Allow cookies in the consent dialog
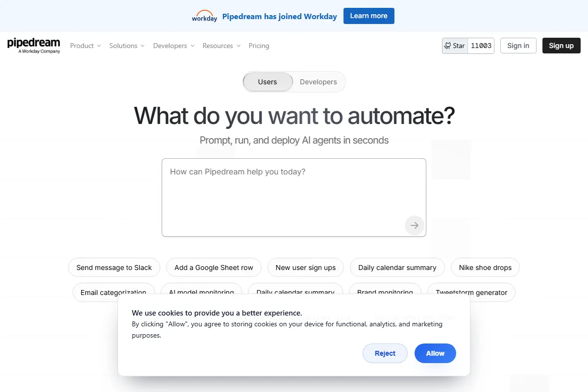This screenshot has width=588, height=392. (x=435, y=353)
